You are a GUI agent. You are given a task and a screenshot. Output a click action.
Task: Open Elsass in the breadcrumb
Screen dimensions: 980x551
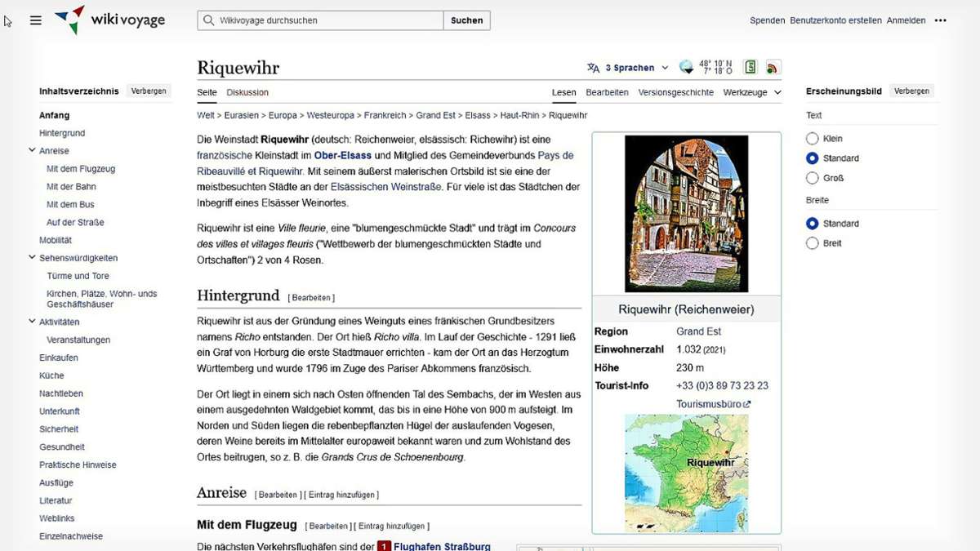pos(478,116)
